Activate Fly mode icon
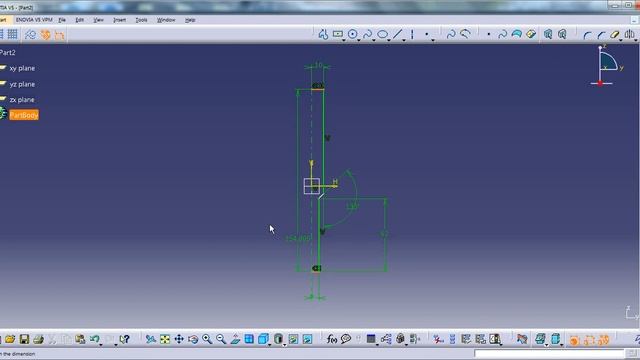This screenshot has width=640, height=360. point(151,339)
